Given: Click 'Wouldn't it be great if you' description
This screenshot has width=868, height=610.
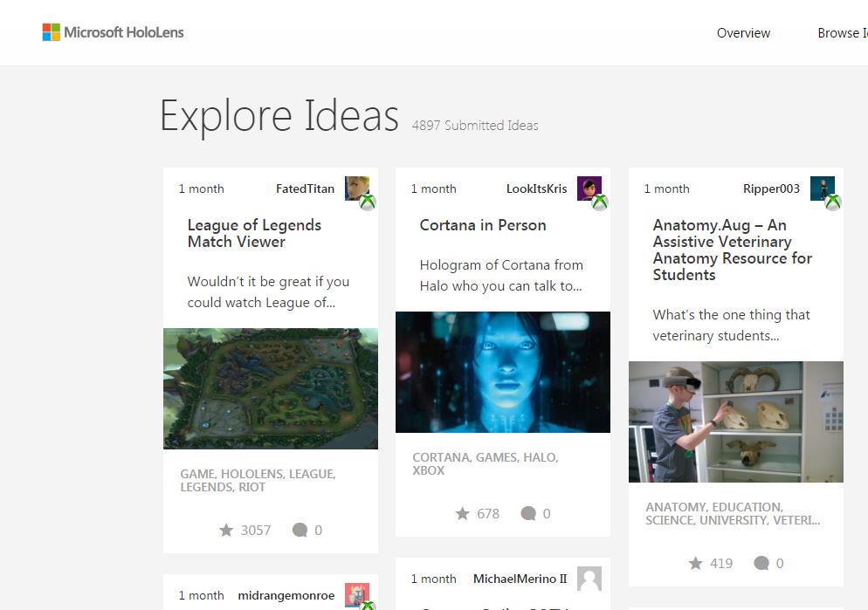Looking at the screenshot, I should coord(268,292).
